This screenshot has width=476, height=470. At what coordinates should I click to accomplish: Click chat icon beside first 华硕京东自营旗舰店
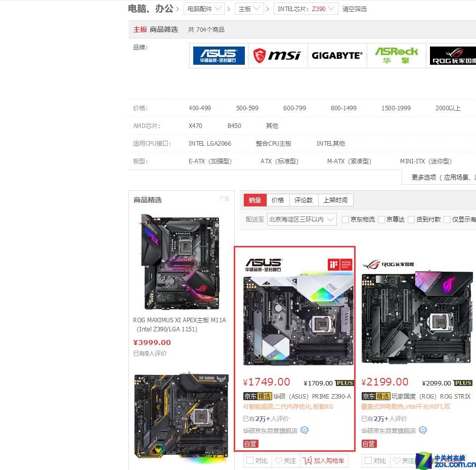coord(304,430)
